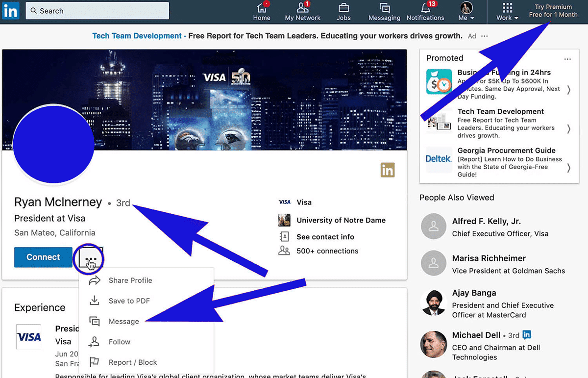Image resolution: width=588 pixels, height=378 pixels.
Task: Open the Visa company link
Action: coord(304,202)
